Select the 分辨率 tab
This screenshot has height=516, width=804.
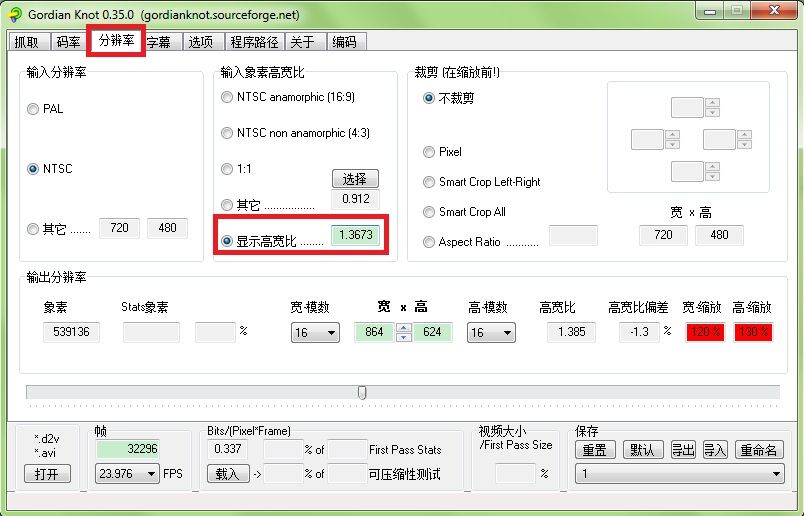tap(116, 41)
